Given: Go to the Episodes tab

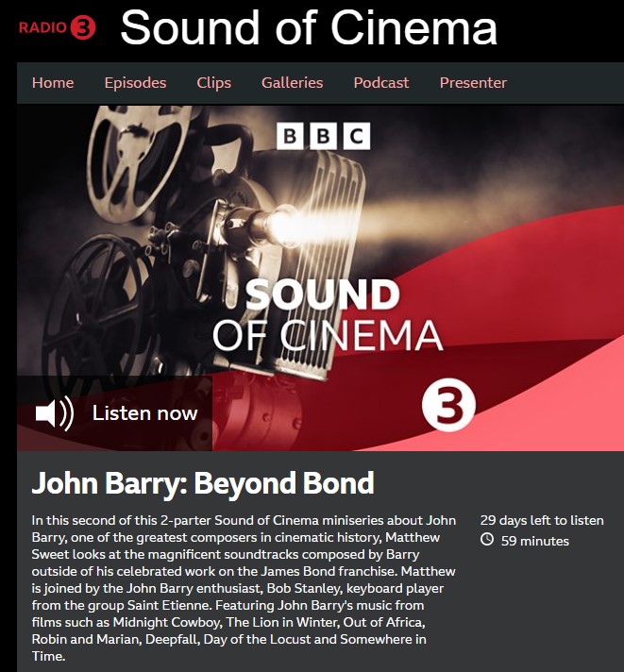Looking at the screenshot, I should (x=135, y=83).
